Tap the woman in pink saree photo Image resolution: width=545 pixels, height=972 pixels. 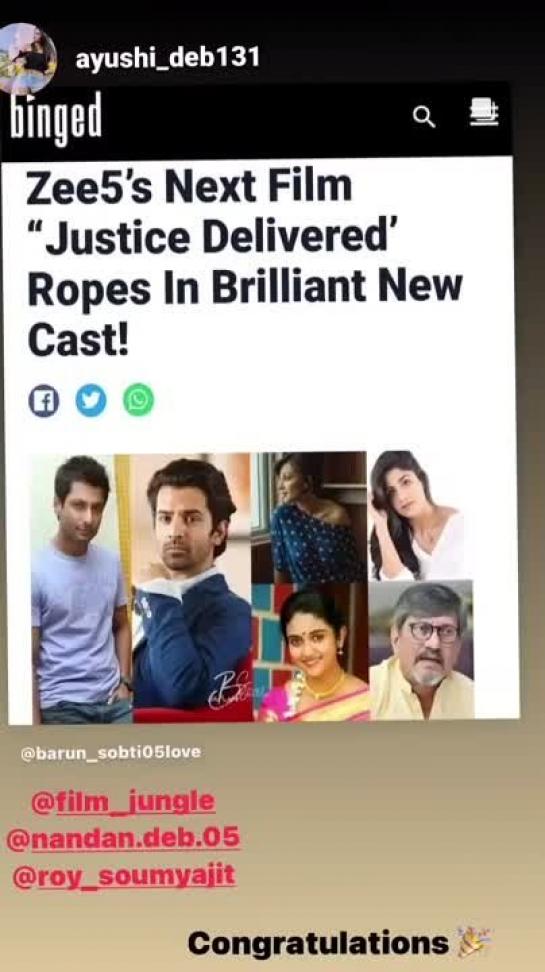[x=314, y=652]
